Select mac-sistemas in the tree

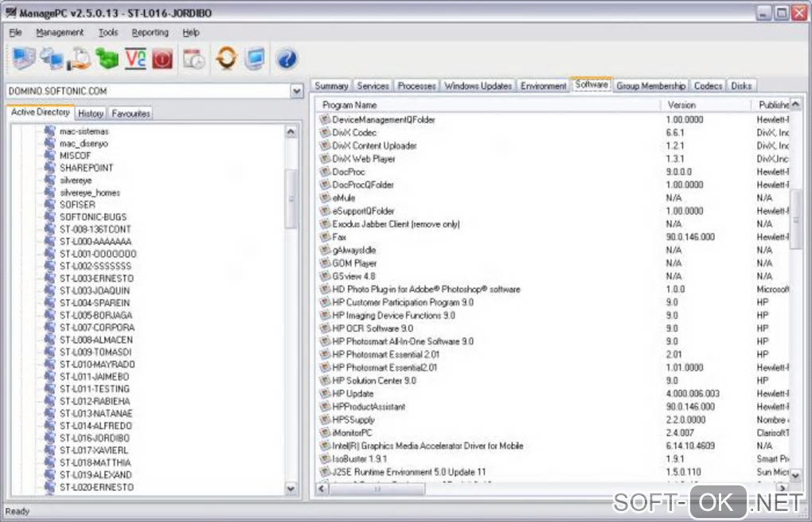[x=84, y=131]
